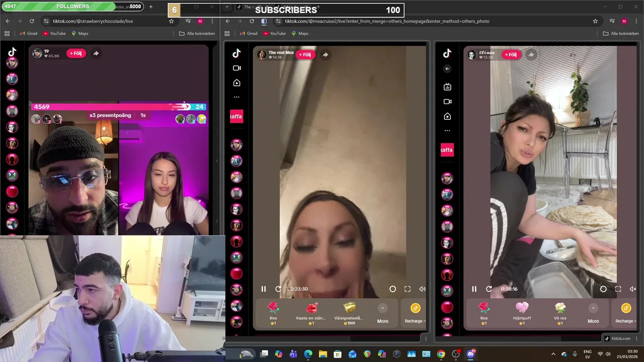
Task: Follow Elinda with Följ button
Action: point(511,55)
